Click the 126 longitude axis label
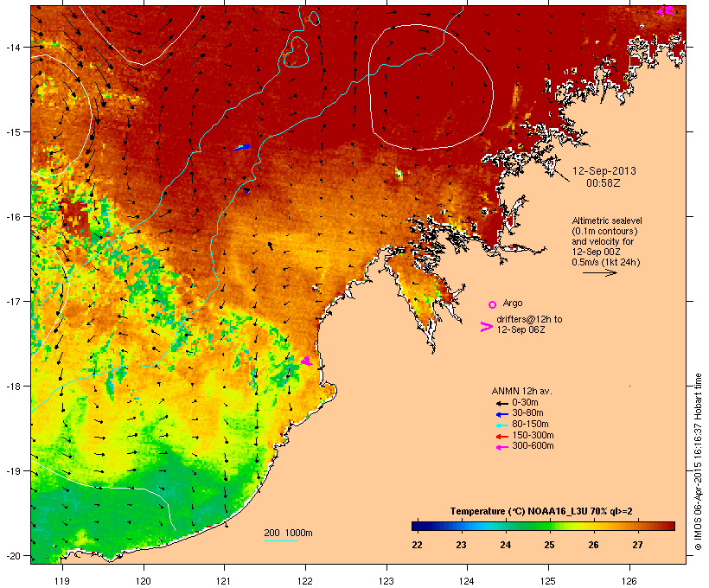 pyautogui.click(x=629, y=581)
